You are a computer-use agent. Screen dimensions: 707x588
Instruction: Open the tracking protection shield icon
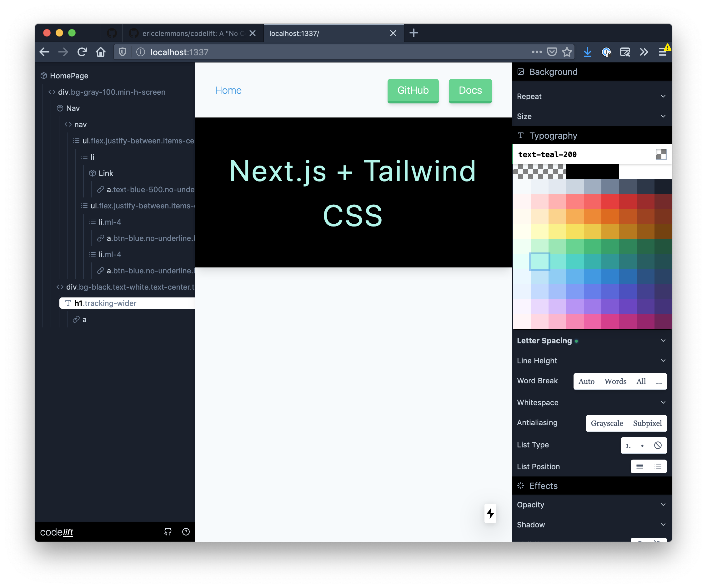pyautogui.click(x=123, y=52)
